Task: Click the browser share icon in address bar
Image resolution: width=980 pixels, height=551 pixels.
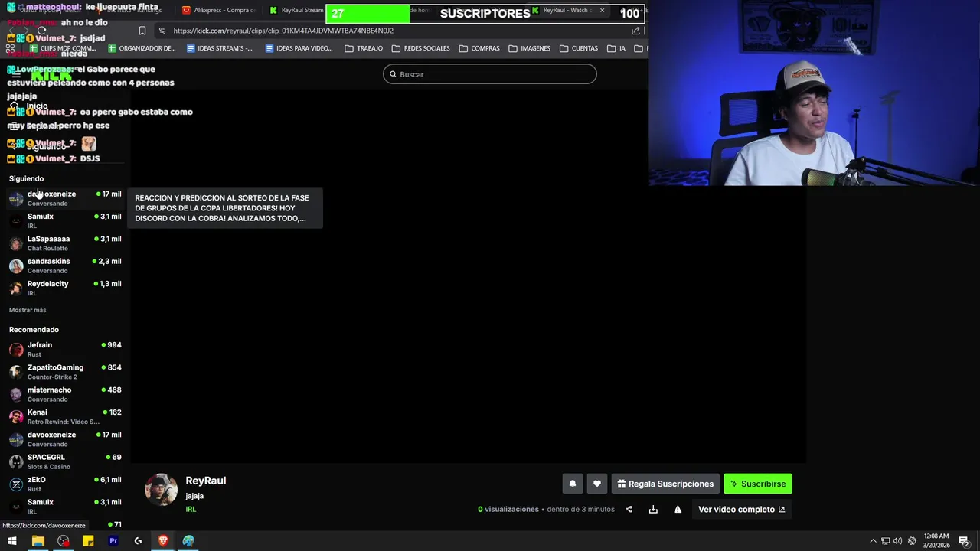Action: tap(635, 31)
